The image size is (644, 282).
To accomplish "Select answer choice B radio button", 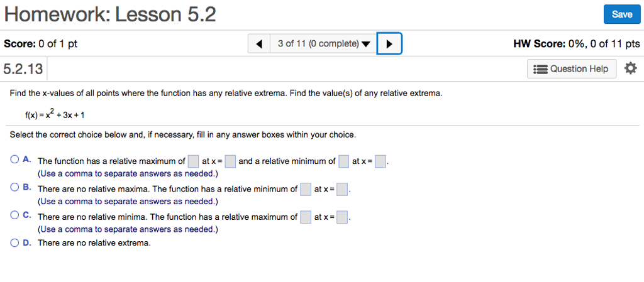I will 14,187.
